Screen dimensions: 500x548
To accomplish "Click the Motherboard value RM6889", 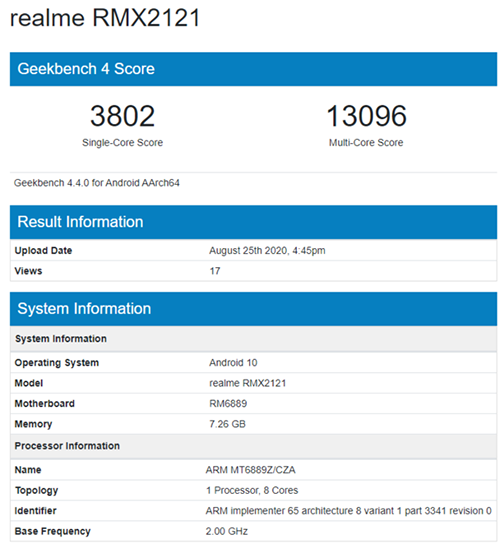I will pos(228,404).
